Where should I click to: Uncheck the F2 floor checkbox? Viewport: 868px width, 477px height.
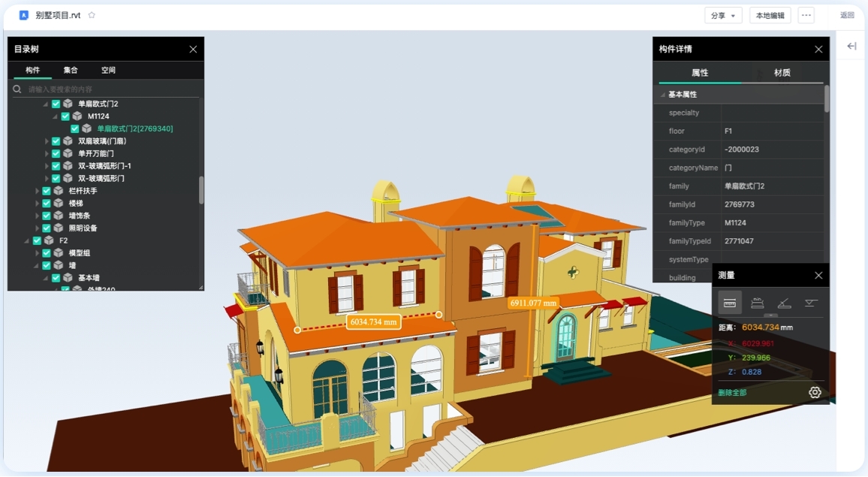click(x=37, y=240)
